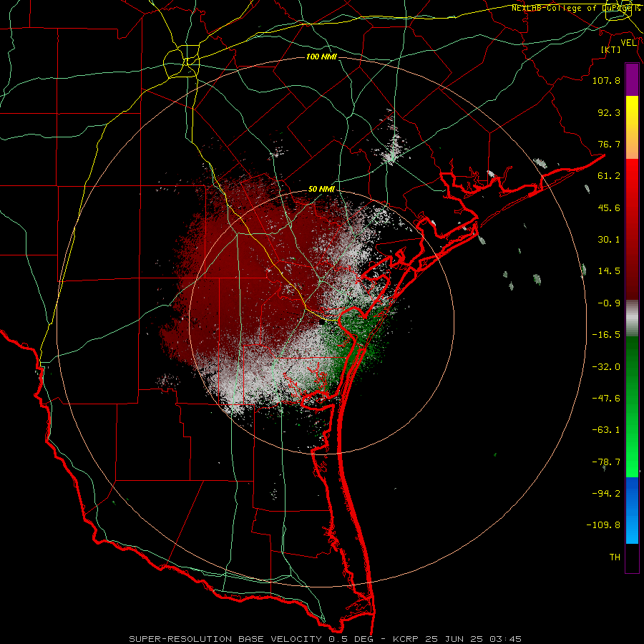Click the 100 NMI range ring label
644x644 pixels.
[x=321, y=57]
